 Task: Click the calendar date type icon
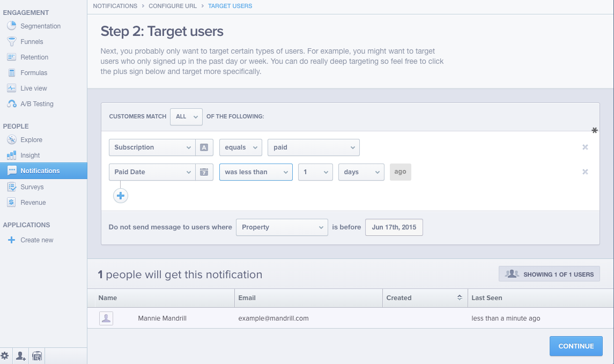(204, 172)
